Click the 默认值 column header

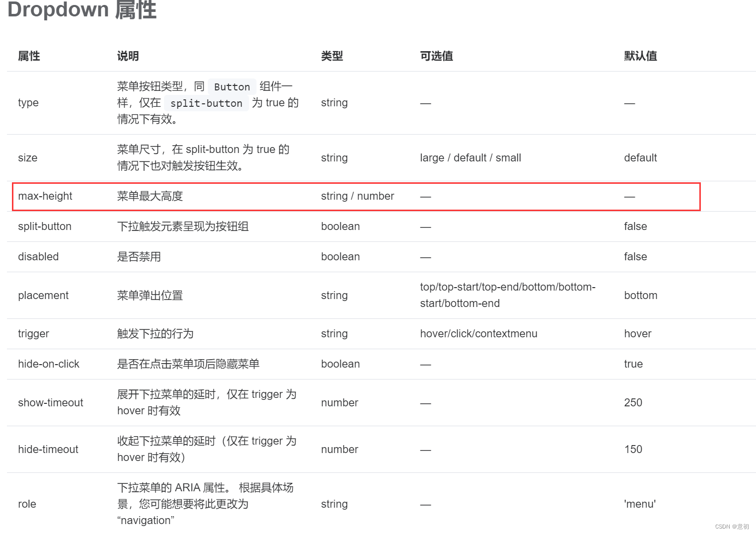pos(641,56)
